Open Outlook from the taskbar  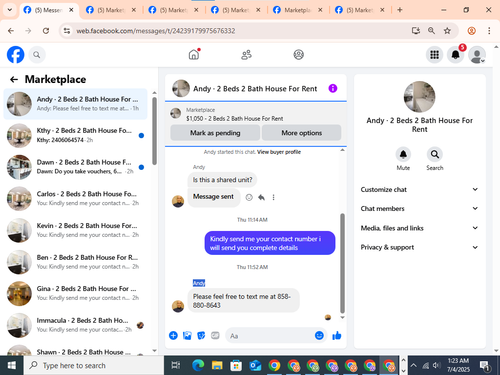coord(255,366)
